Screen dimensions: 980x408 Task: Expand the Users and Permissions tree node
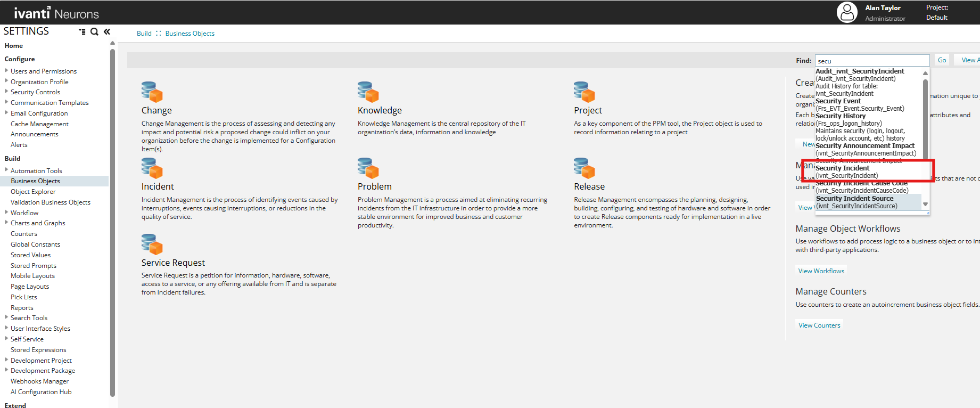click(6, 71)
